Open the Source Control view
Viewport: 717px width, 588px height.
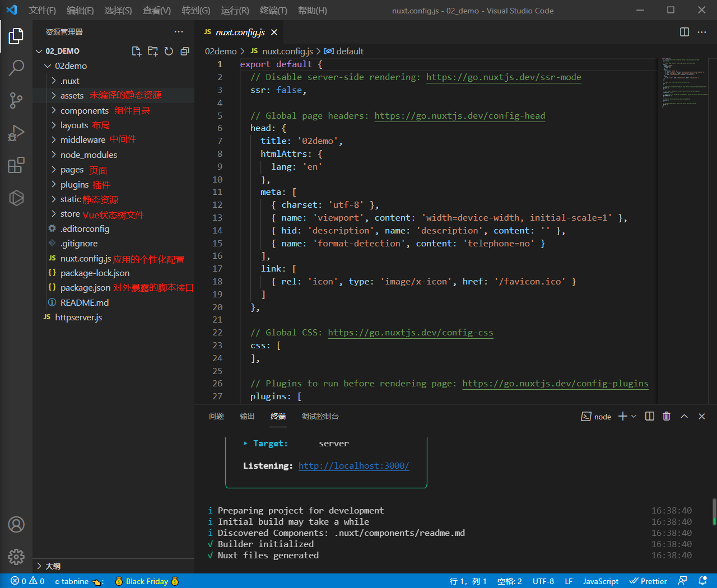pos(16,101)
